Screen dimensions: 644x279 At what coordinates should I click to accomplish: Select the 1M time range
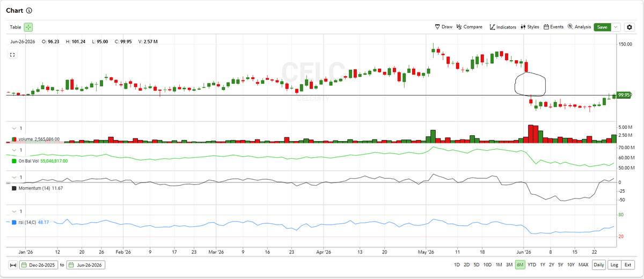click(x=499, y=265)
